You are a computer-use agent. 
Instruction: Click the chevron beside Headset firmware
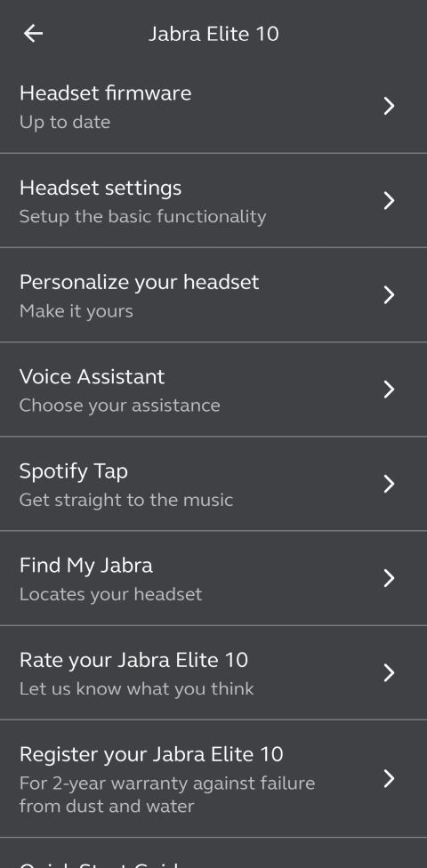(x=390, y=106)
